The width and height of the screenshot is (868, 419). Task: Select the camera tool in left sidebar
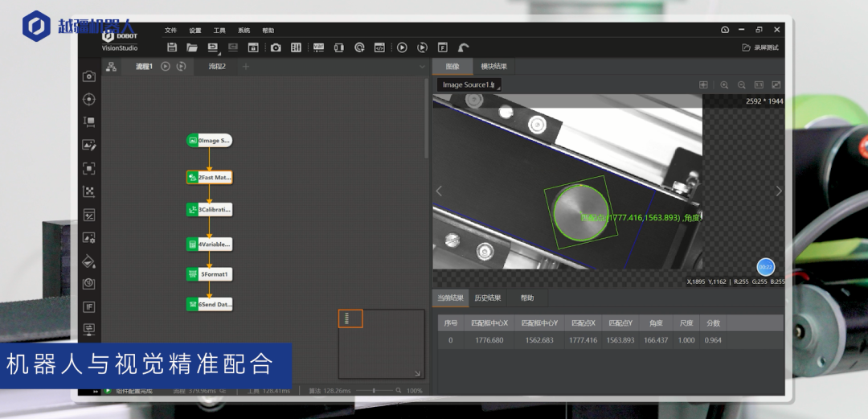tap(89, 76)
